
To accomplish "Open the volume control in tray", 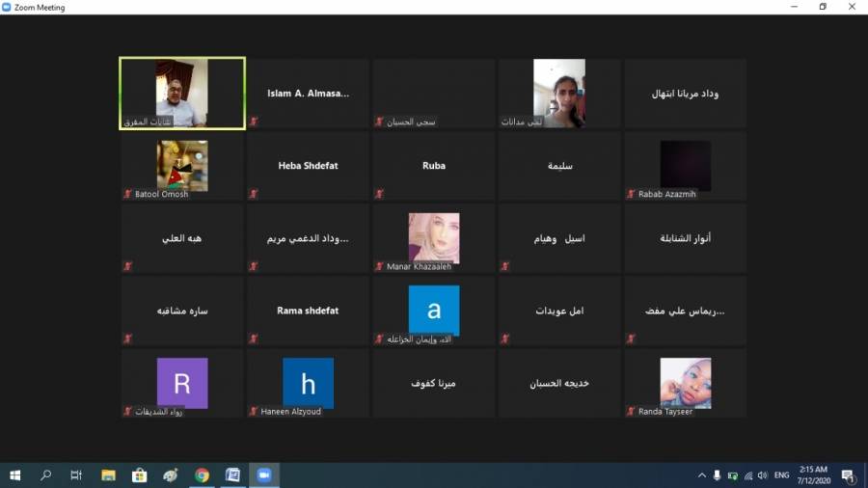I will (x=763, y=475).
